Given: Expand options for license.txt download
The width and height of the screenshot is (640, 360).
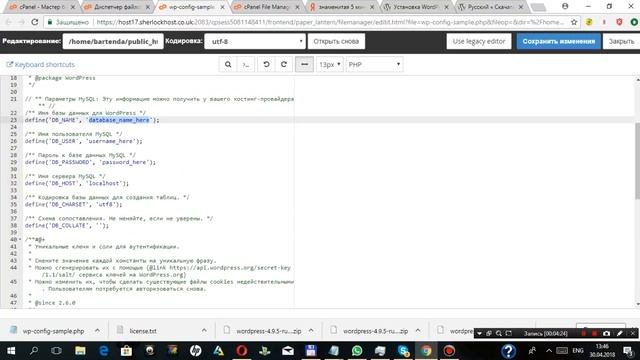Looking at the screenshot, I should click(x=204, y=331).
